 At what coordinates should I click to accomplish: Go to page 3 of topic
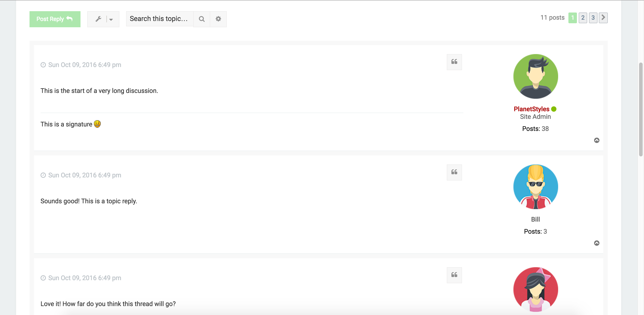click(x=593, y=18)
